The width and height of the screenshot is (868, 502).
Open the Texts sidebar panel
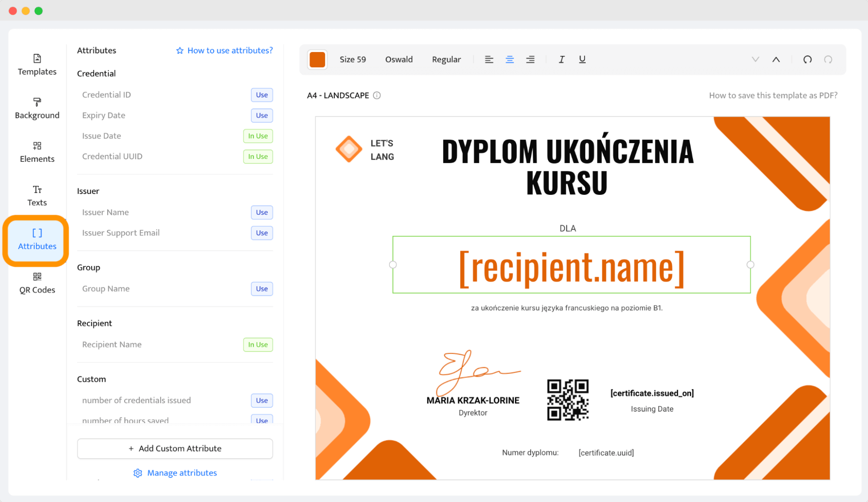pyautogui.click(x=37, y=196)
